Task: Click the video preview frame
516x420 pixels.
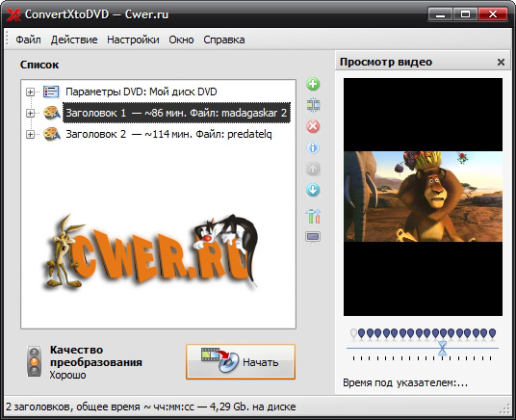Action: (423, 197)
